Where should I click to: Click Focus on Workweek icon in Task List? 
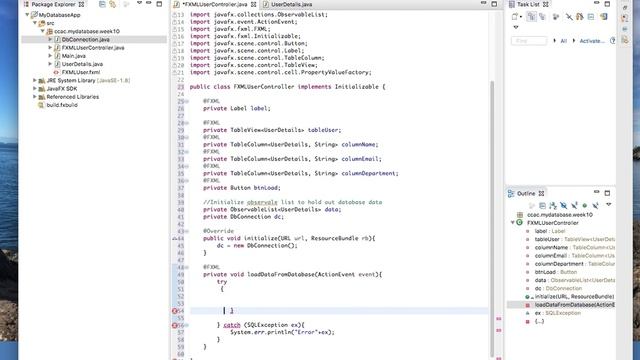[x=556, y=17]
